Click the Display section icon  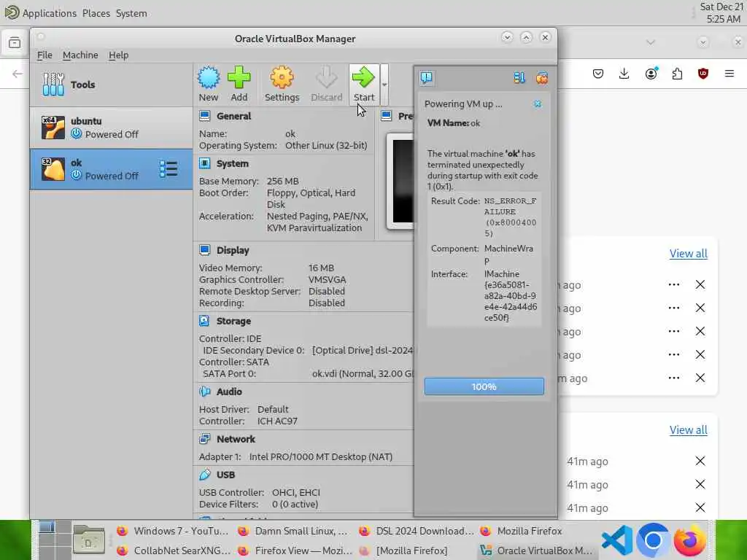coord(205,250)
